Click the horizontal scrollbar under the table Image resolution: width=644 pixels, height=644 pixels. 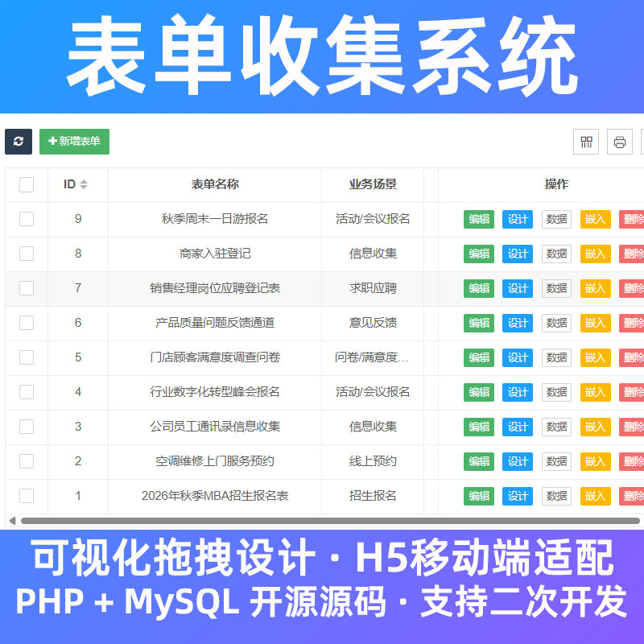[330, 521]
